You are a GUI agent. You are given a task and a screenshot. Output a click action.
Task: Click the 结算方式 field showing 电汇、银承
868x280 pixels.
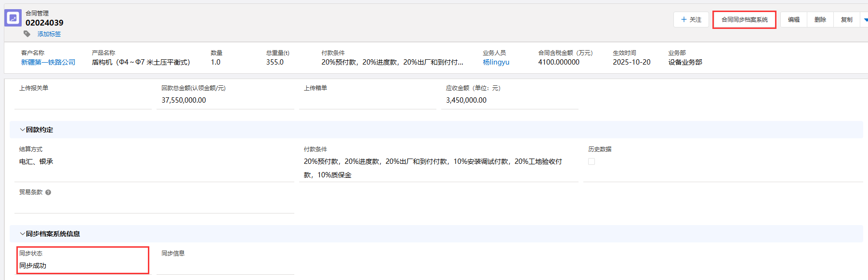(36, 162)
